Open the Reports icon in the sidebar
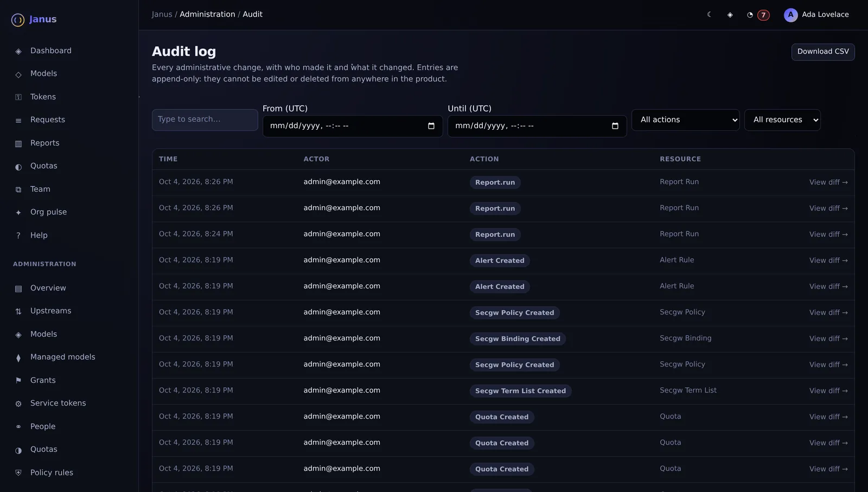868x492 pixels. (18, 143)
